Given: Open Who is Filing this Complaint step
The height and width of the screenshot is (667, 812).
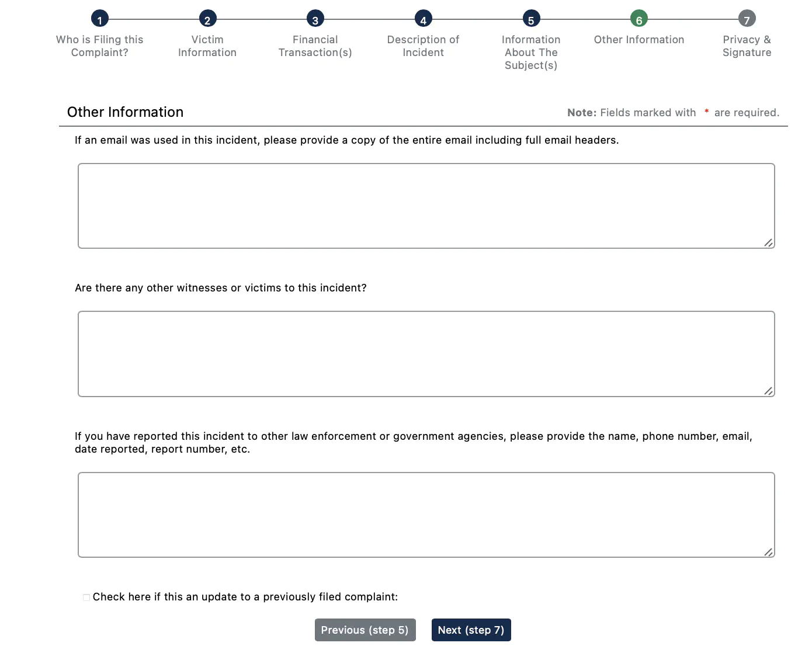Looking at the screenshot, I should coord(100,46).
